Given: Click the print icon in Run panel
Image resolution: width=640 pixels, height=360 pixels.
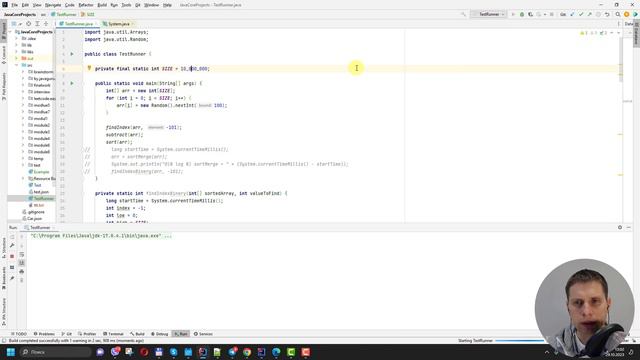Looking at the screenshot, I should coord(22,271).
